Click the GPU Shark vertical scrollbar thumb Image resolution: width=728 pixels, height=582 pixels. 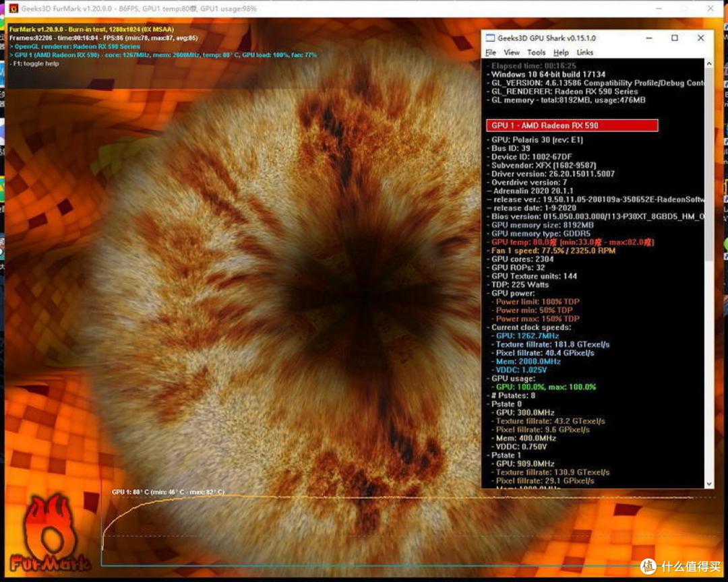pos(709,165)
